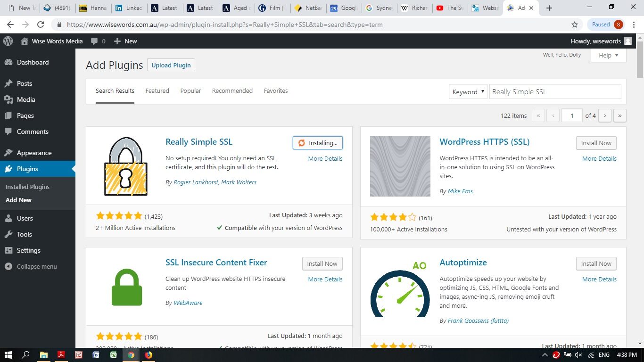Click the Paused profile button
The image size is (644, 362).
[606, 25]
